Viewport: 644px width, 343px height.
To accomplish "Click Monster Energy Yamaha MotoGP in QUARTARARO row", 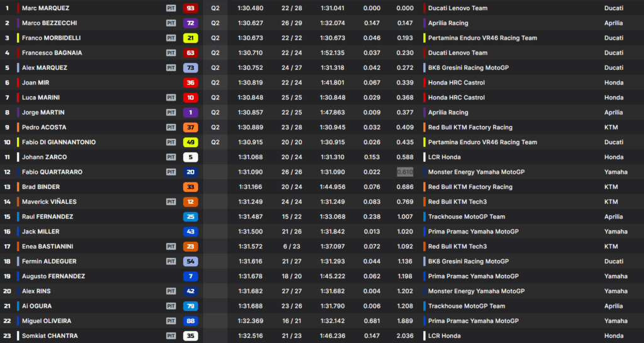I will tap(477, 172).
